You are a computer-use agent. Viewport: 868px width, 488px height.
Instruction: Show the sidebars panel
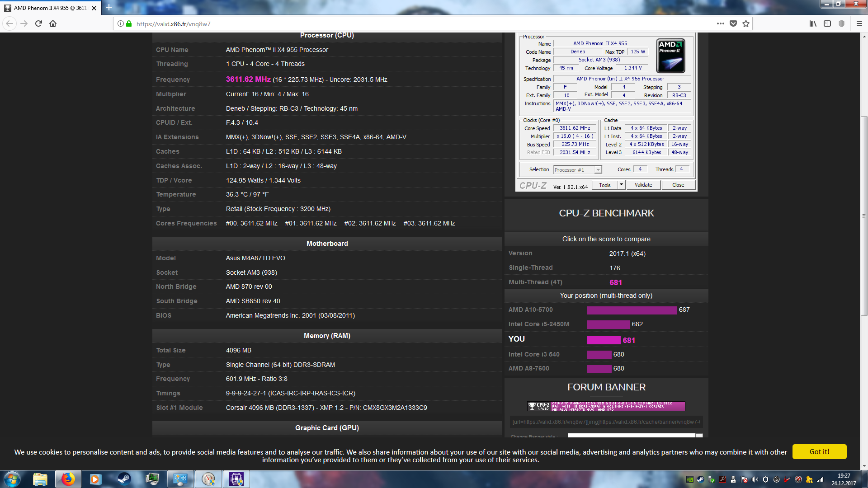pyautogui.click(x=827, y=23)
